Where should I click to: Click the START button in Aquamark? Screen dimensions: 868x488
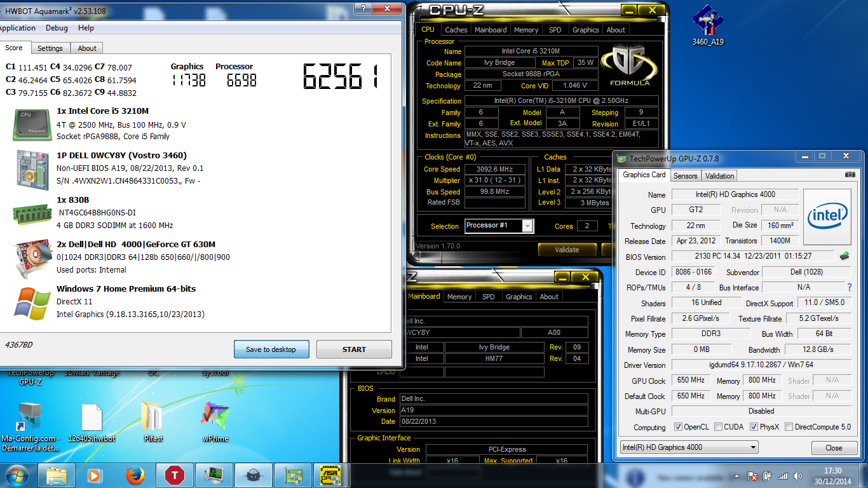tap(354, 349)
